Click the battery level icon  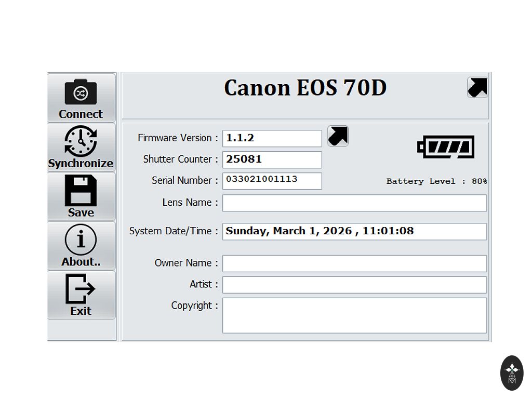(x=446, y=147)
